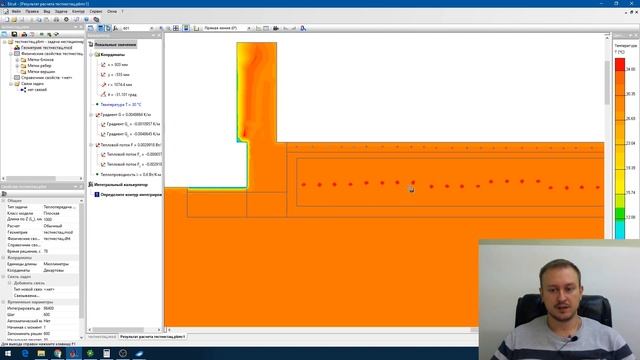Toggle the second pressed view button in results toolbar

coord(101,28)
